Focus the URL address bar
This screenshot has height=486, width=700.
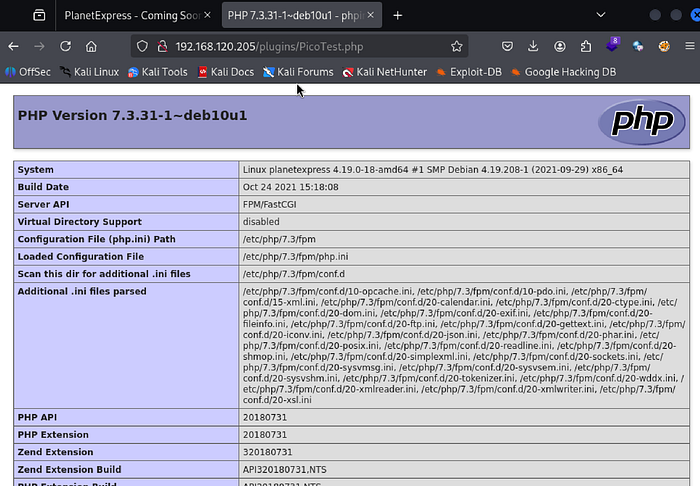[x=299, y=46]
